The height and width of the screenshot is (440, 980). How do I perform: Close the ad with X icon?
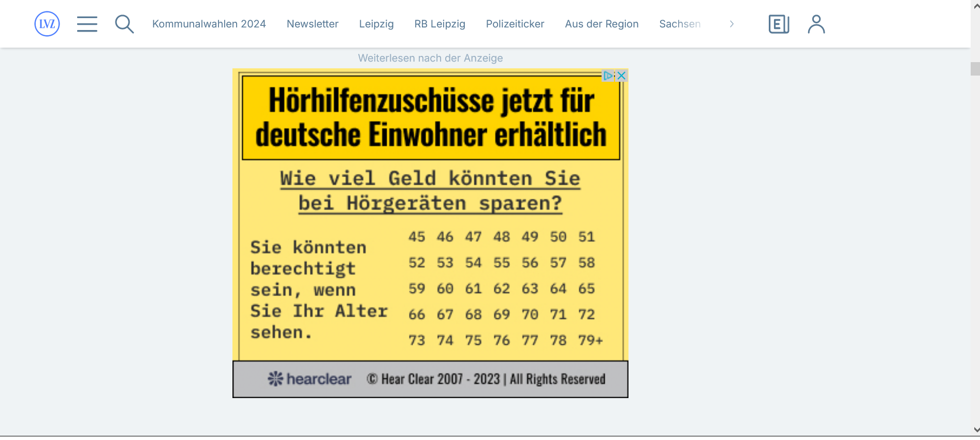tap(622, 76)
